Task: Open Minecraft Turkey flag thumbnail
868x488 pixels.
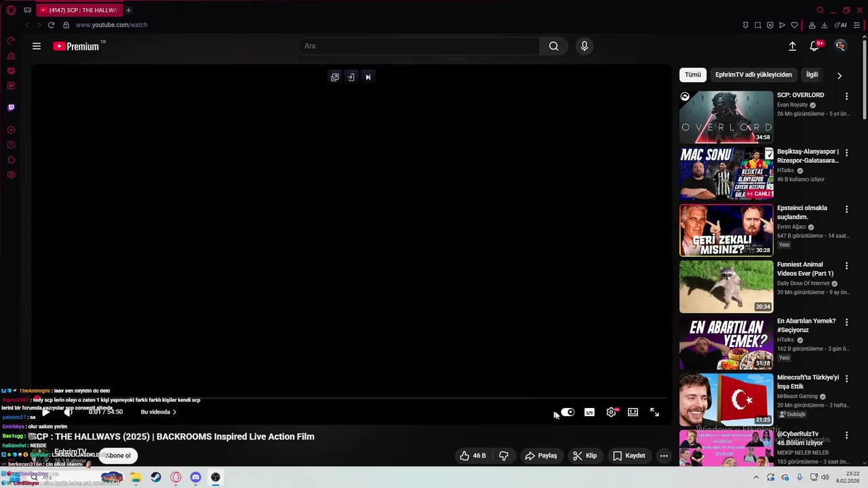Action: tap(726, 399)
